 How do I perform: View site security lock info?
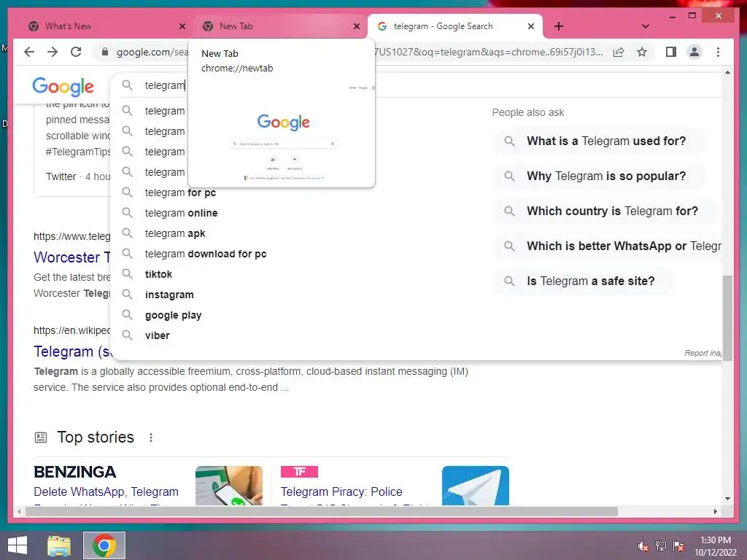point(105,52)
